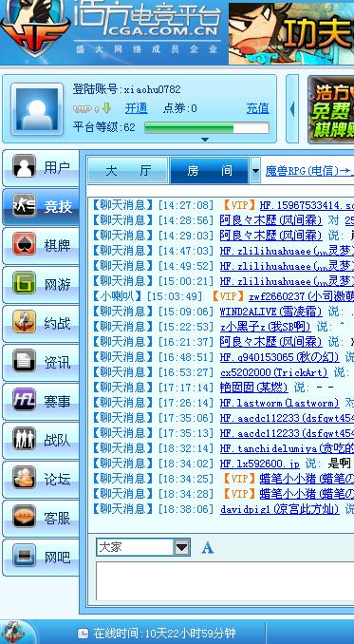Open the 棋牌 card games icon

[24, 244]
